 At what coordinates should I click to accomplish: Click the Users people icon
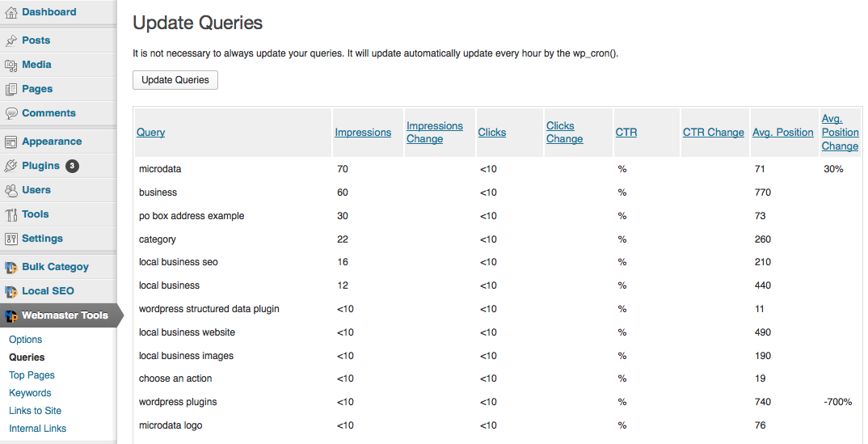coord(11,190)
